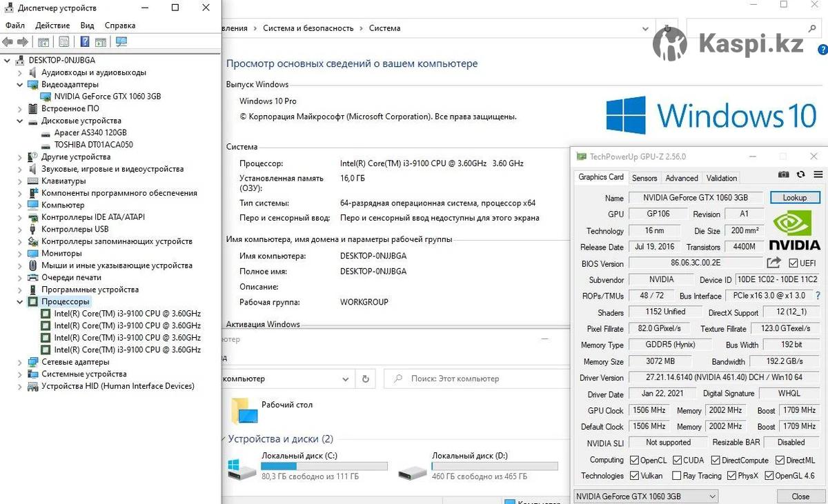Click the BIOS export share icon
828x504 pixels.
(773, 263)
